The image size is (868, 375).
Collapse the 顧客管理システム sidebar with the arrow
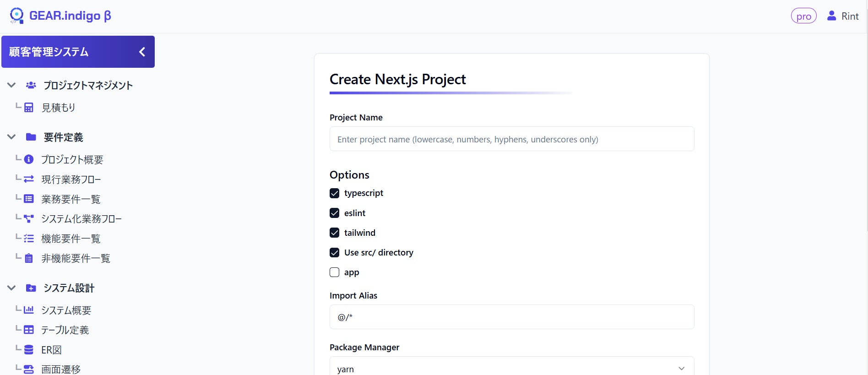pyautogui.click(x=142, y=52)
